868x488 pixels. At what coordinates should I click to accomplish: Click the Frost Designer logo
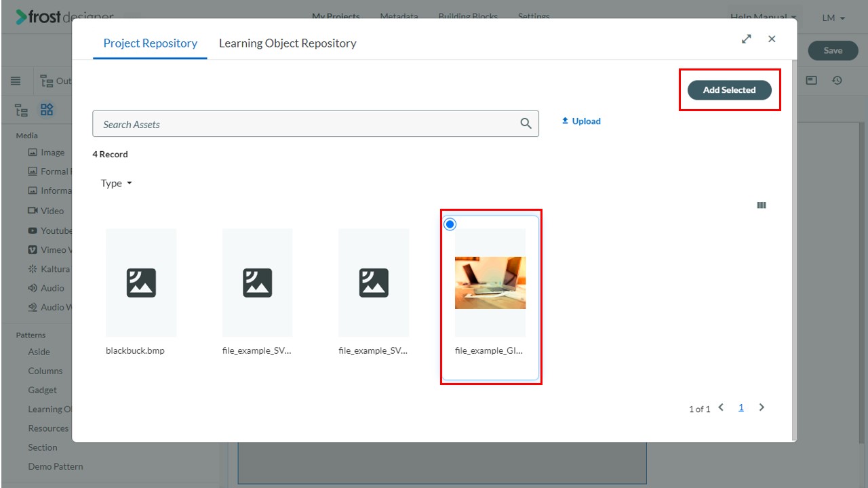pyautogui.click(x=64, y=17)
